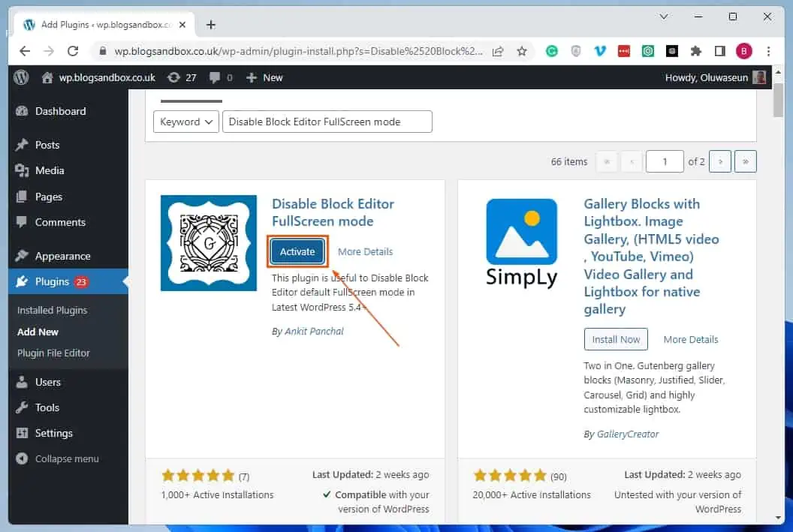Click the black square extension icon

tap(672, 51)
